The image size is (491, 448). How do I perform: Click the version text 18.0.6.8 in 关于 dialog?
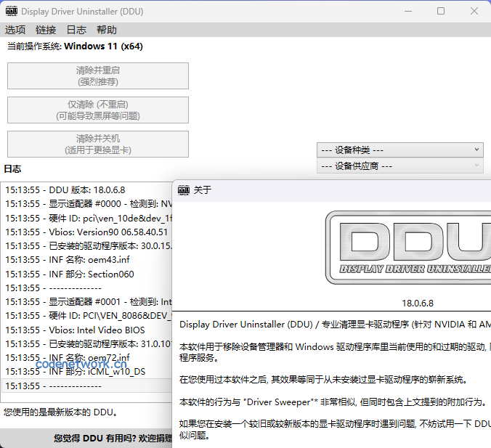click(x=418, y=304)
